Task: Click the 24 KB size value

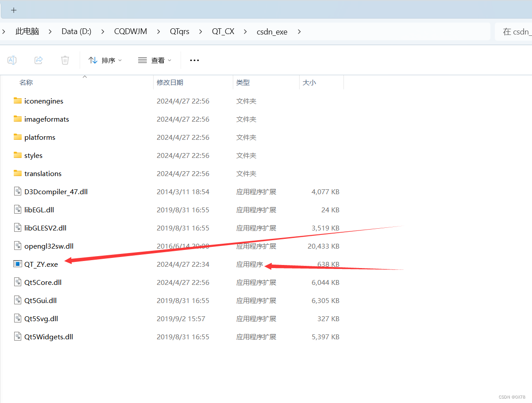Action: 330,210
